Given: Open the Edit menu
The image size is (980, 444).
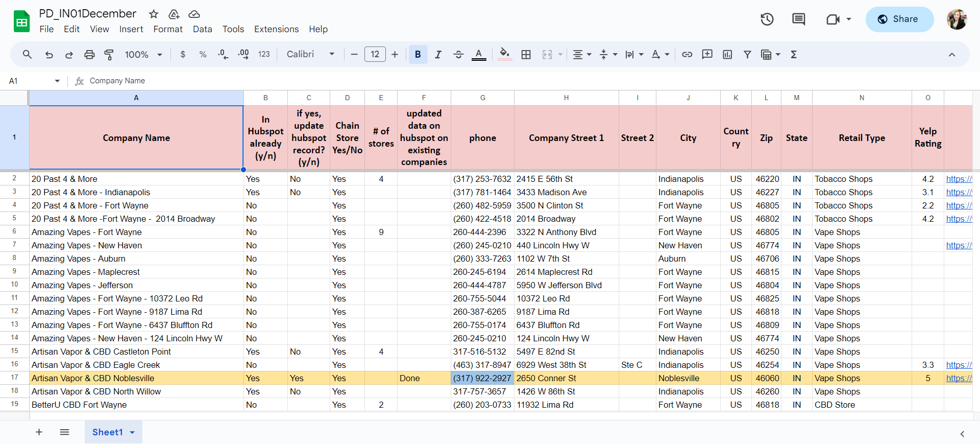Looking at the screenshot, I should (x=71, y=29).
